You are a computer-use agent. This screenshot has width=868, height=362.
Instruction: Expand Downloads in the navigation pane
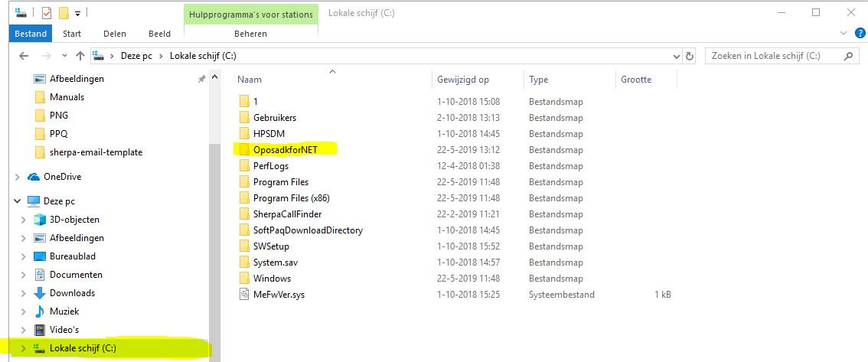(23, 293)
